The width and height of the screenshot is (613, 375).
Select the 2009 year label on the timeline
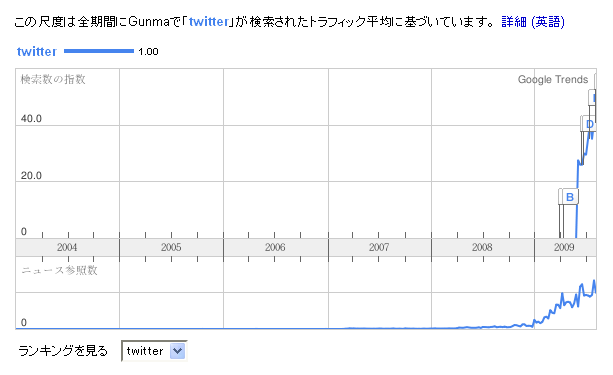(x=564, y=247)
